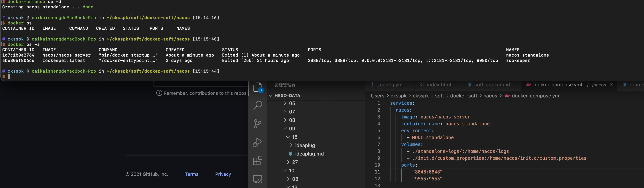Open the Remote Explorer view

(x=257, y=179)
